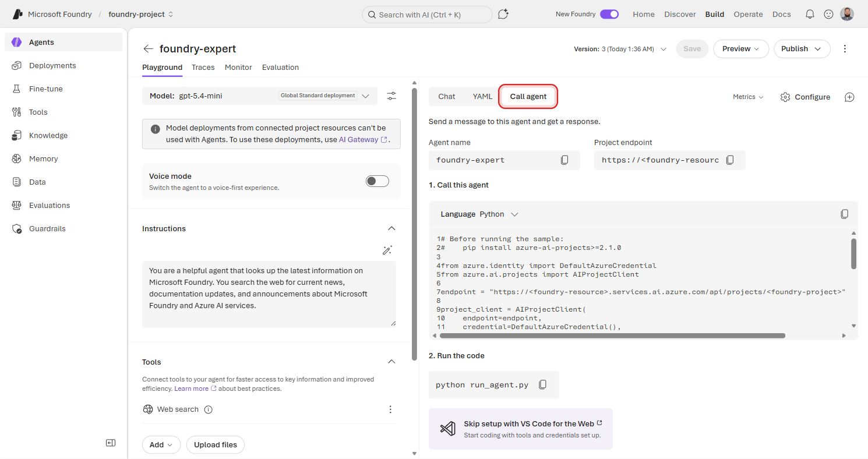Screen dimensions: 868x459
Task: Copy the agent name foundry-expert
Action: coord(564,160)
